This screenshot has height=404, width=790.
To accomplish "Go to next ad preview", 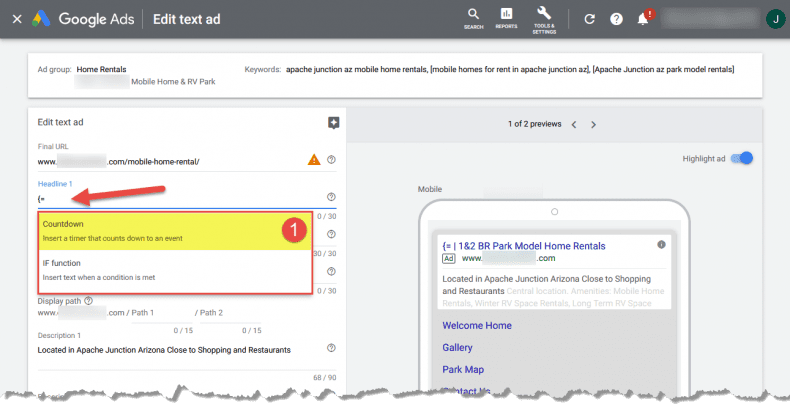I will pos(593,125).
